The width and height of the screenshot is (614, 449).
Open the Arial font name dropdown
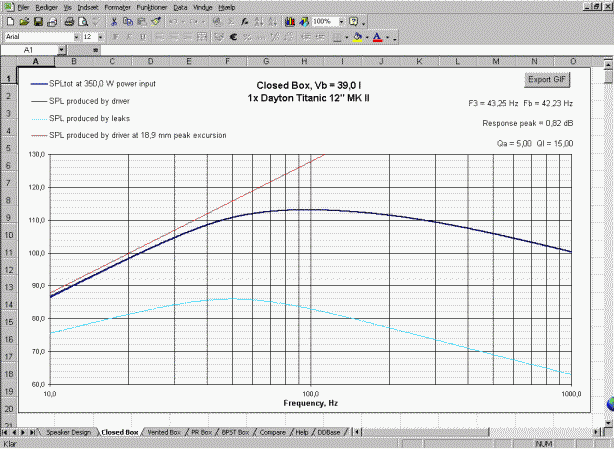(76, 37)
